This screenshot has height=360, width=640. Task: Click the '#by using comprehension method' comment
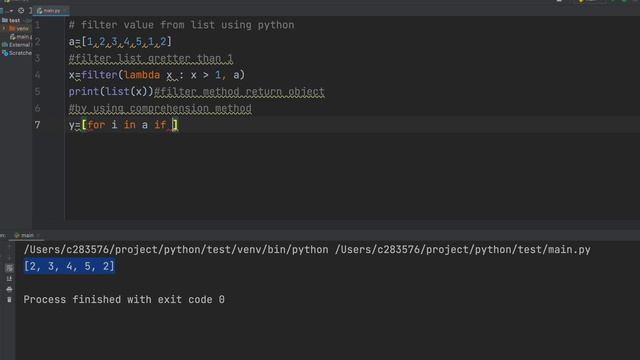point(160,109)
